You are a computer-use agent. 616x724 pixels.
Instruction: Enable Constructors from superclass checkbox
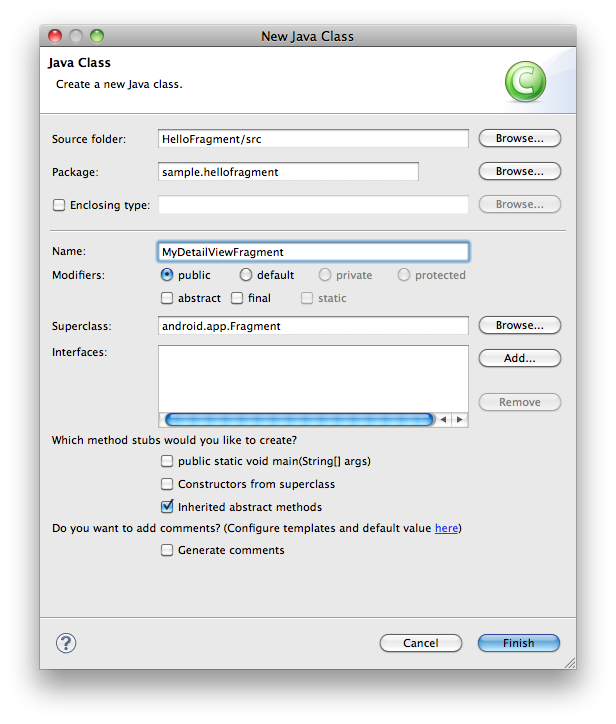click(167, 484)
